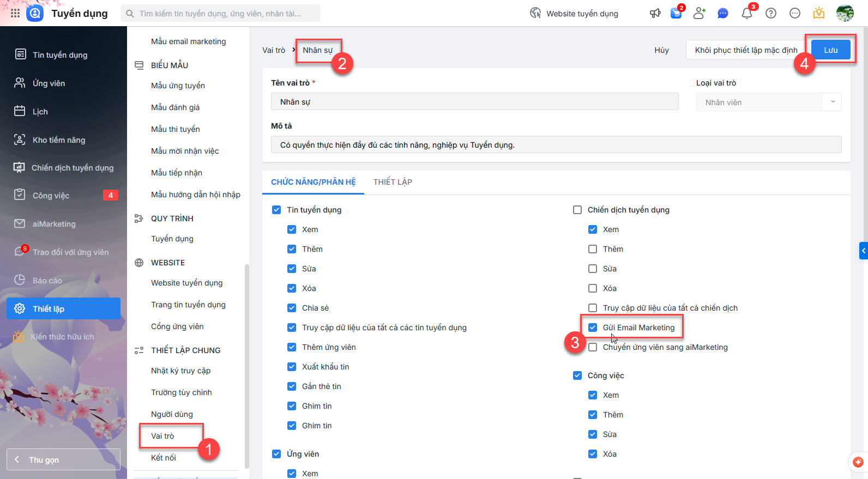
Task: Check the Chiến dịch tuyển dụng checkbox
Action: pos(577,210)
